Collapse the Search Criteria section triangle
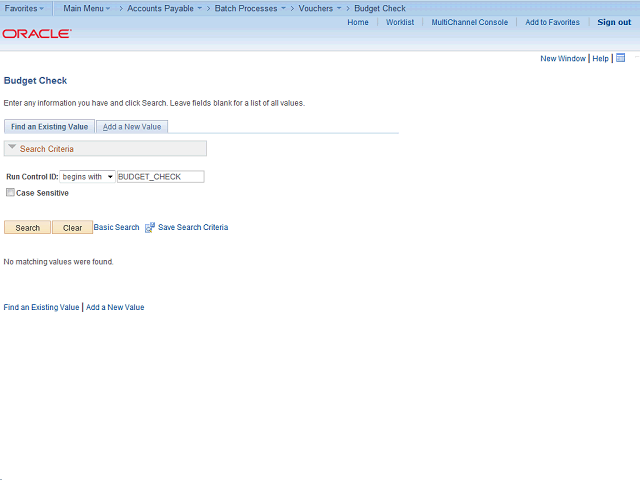This screenshot has width=640, height=480. click(x=12, y=147)
